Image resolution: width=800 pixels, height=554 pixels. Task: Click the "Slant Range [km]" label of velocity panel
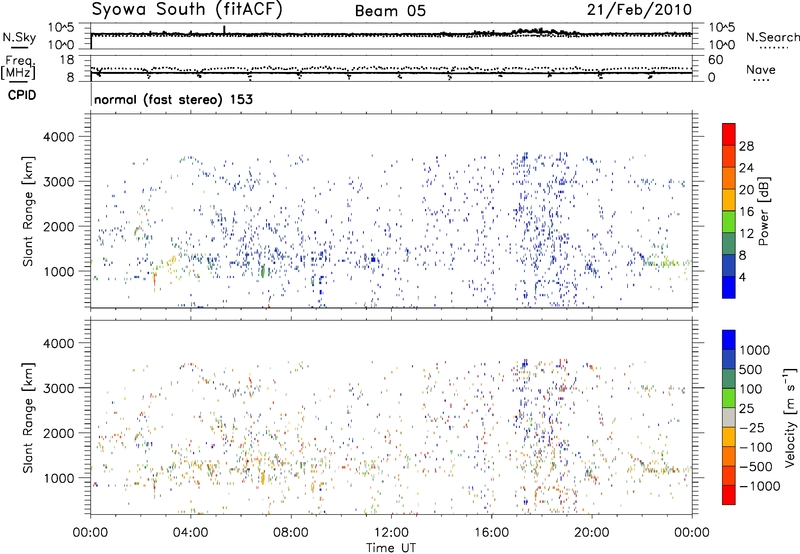click(x=28, y=417)
